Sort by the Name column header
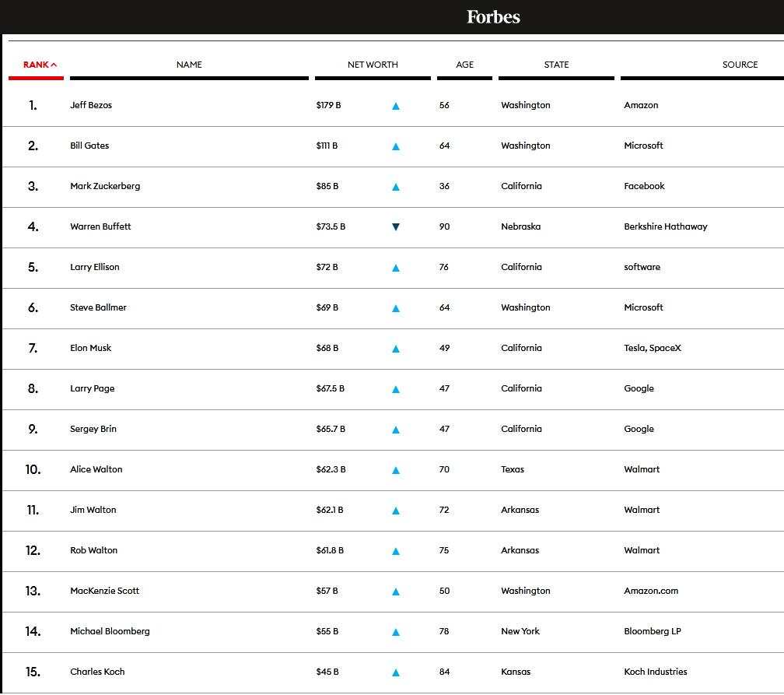 coord(189,65)
